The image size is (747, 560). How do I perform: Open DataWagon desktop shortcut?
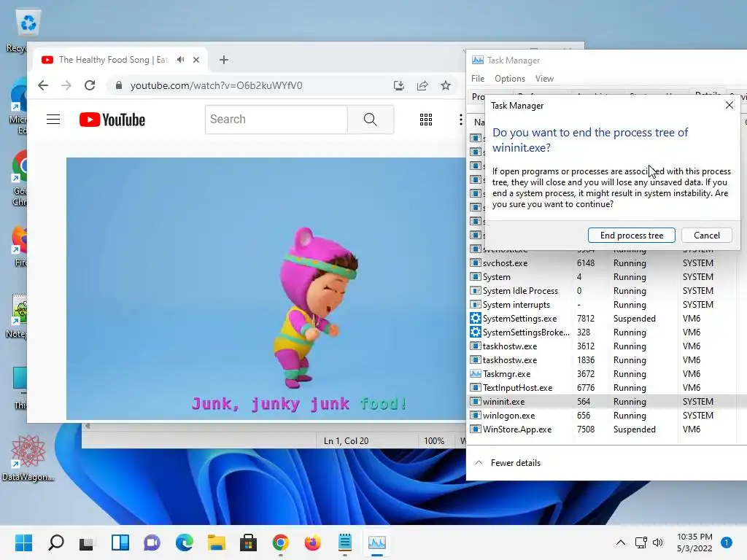pos(28,458)
